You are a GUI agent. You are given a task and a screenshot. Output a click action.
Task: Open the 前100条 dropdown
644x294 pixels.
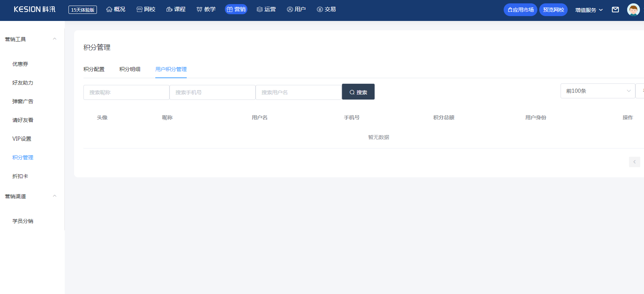pyautogui.click(x=598, y=91)
